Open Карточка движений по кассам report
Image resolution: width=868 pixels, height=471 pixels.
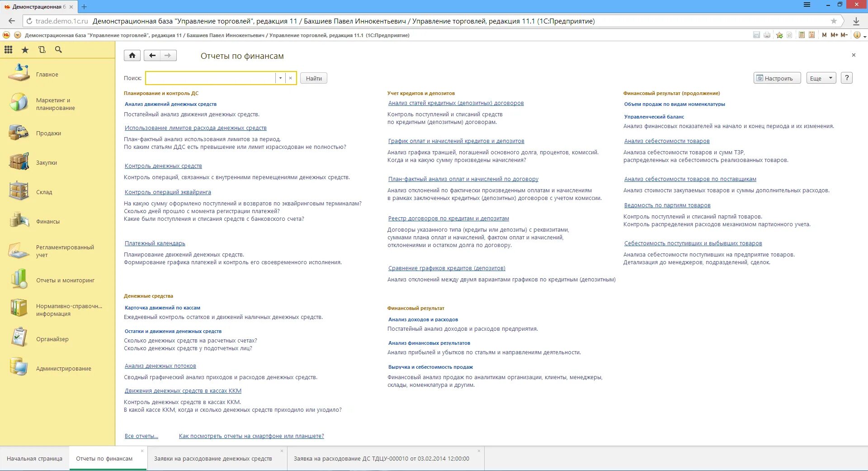pos(162,308)
